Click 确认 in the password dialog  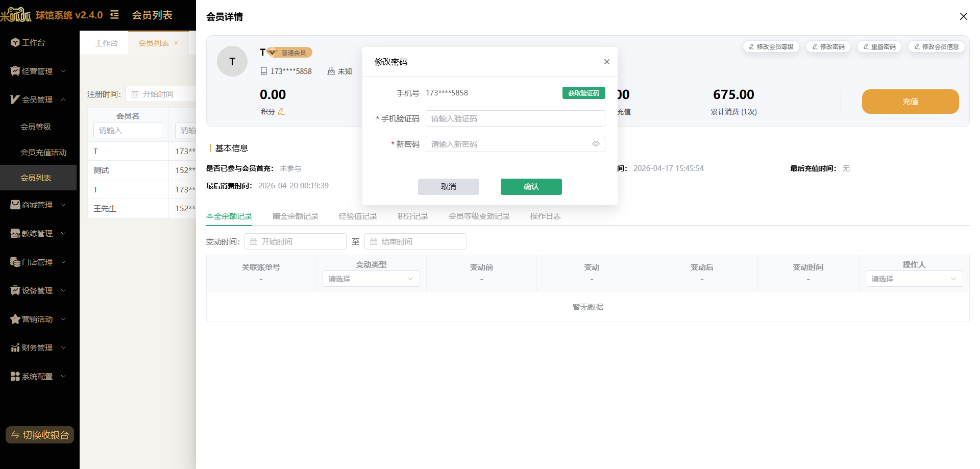click(531, 187)
